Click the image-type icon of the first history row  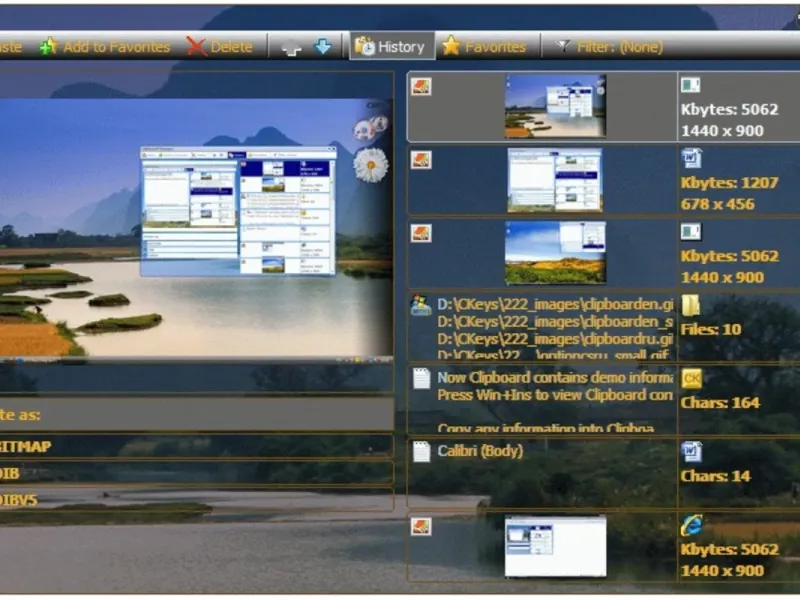[x=421, y=87]
